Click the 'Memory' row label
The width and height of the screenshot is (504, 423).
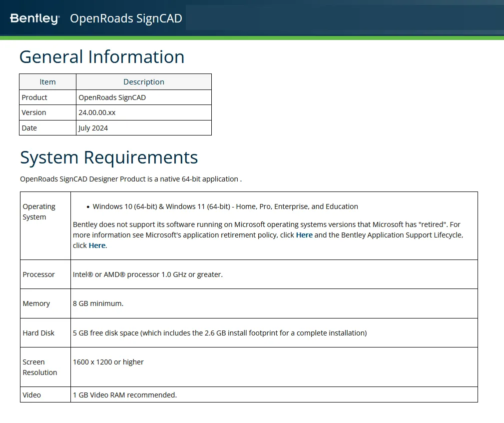tap(36, 303)
